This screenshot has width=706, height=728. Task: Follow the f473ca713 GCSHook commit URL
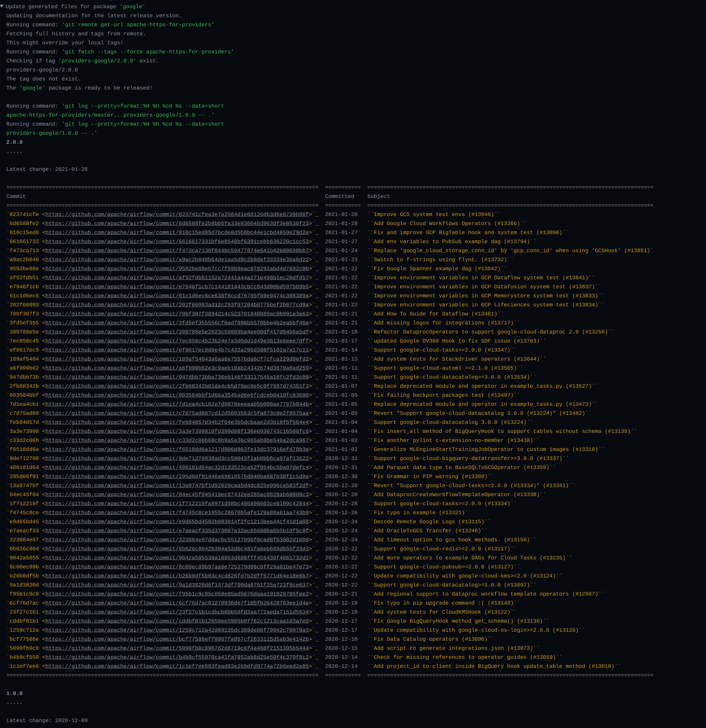(177, 250)
